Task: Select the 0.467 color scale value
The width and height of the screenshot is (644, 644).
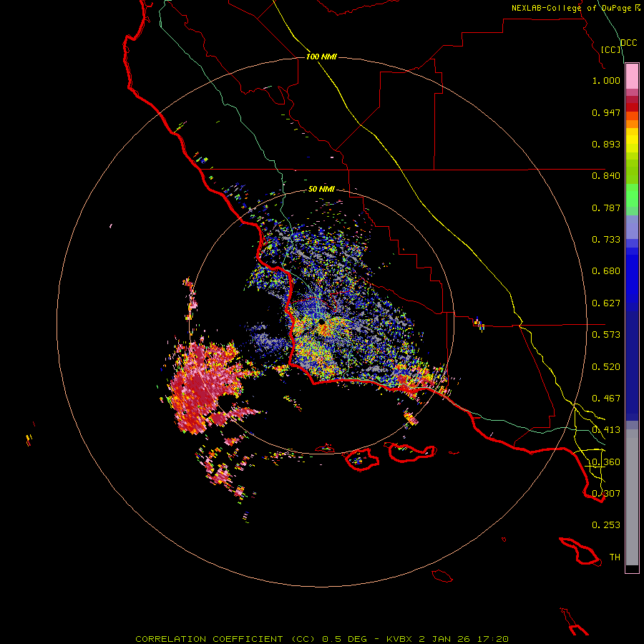Action: tap(606, 399)
